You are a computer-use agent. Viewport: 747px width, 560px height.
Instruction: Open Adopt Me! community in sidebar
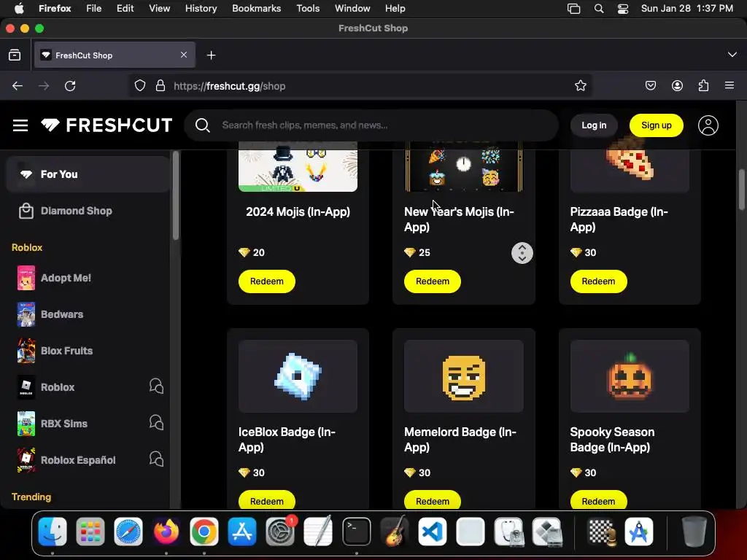[88, 278]
